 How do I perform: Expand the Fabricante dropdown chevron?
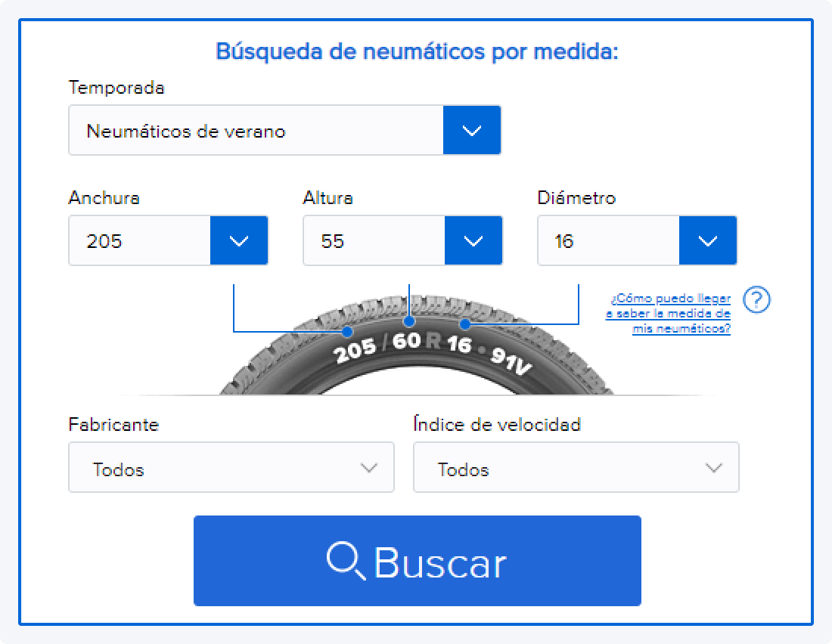pyautogui.click(x=369, y=468)
